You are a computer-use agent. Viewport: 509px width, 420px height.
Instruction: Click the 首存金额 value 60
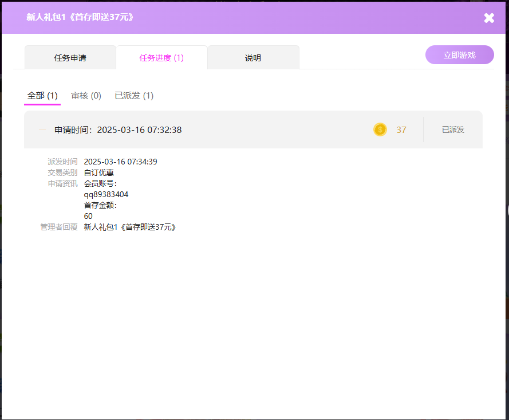88,216
